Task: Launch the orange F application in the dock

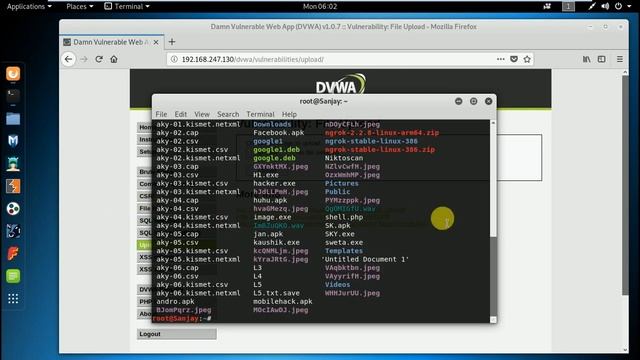Action: click(x=13, y=253)
